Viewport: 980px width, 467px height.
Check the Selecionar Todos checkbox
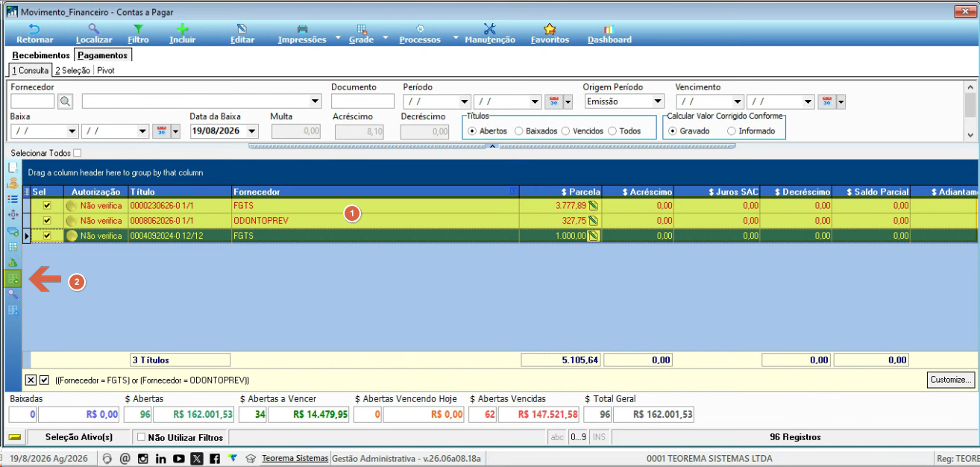point(78,153)
